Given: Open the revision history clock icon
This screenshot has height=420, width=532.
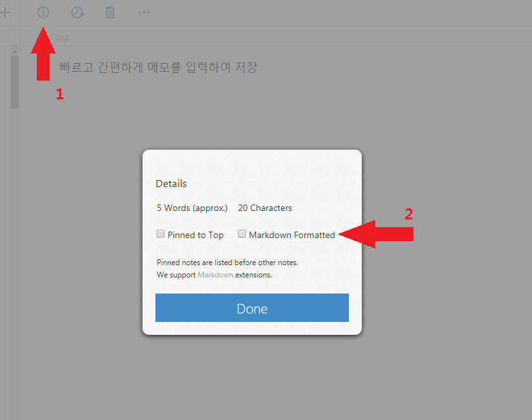Looking at the screenshot, I should 77,12.
